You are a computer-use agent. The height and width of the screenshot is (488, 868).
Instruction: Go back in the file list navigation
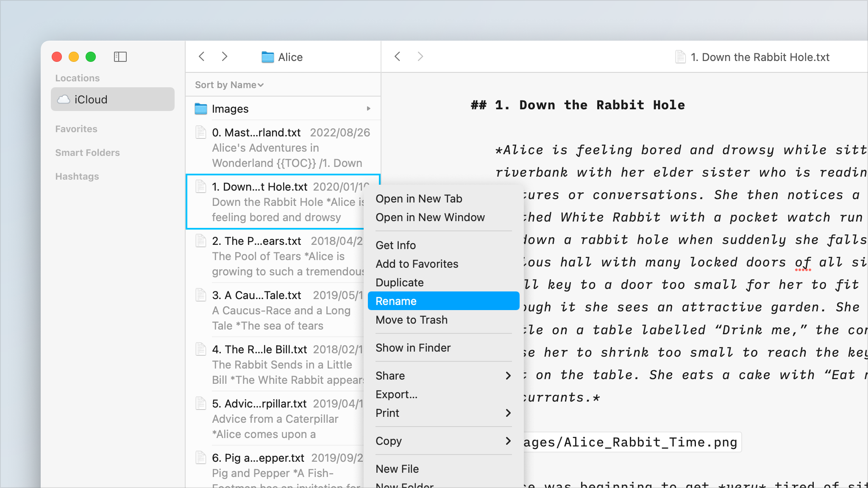pyautogui.click(x=202, y=56)
